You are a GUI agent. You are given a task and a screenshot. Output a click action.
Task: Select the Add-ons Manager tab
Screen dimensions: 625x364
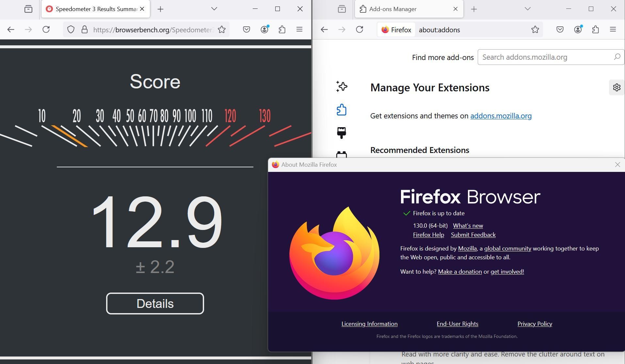click(405, 9)
